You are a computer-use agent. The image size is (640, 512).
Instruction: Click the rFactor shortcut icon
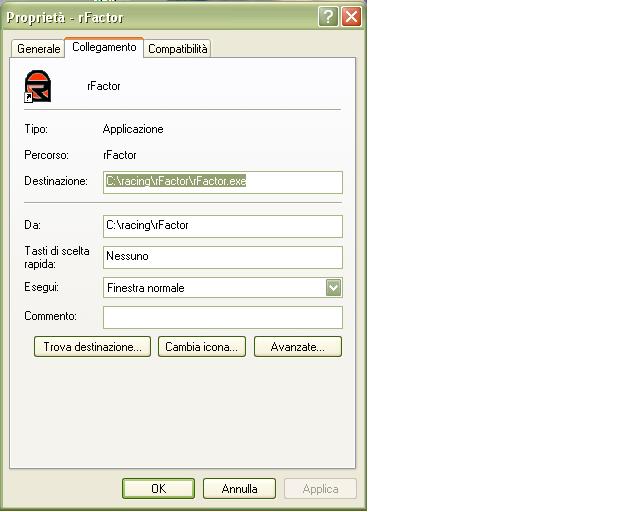click(x=38, y=86)
